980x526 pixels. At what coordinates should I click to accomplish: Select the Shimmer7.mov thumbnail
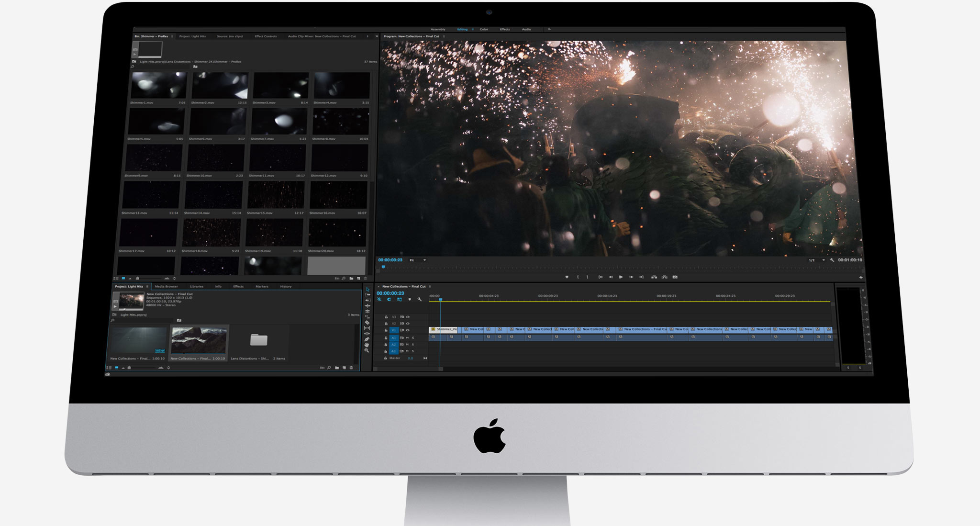279,122
